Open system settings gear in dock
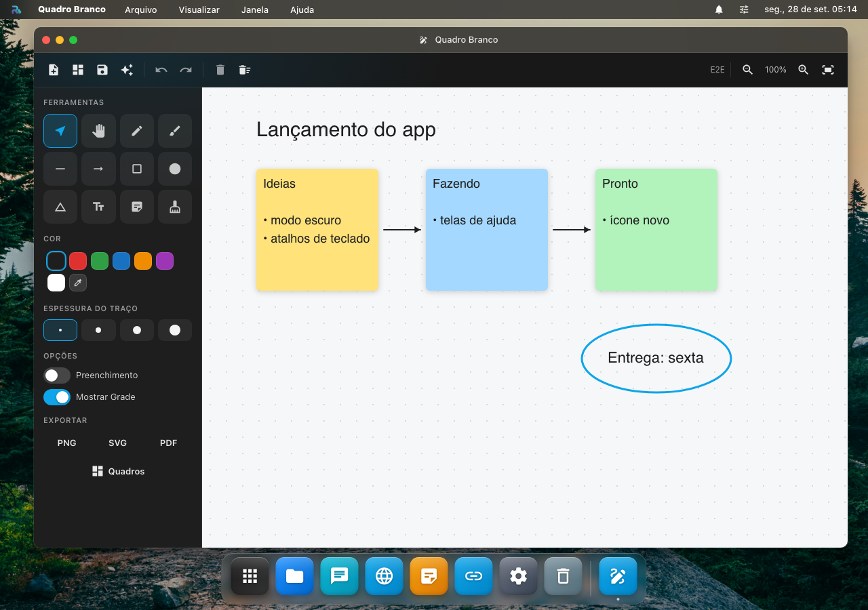The height and width of the screenshot is (610, 868). point(519,576)
